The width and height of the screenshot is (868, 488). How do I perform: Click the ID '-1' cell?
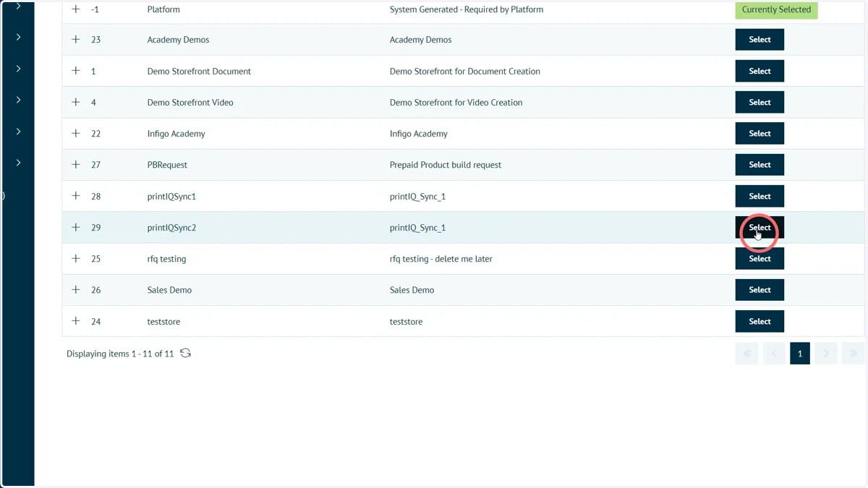click(95, 9)
